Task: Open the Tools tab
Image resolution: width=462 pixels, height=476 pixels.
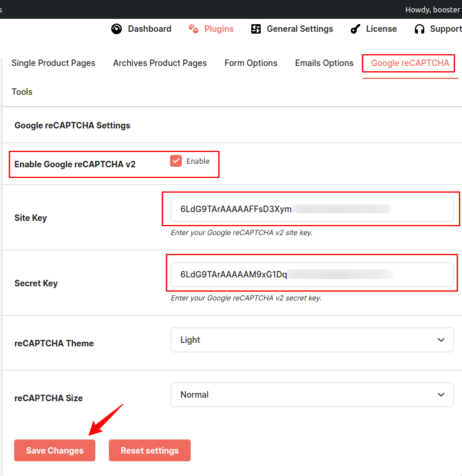Action: pos(22,92)
